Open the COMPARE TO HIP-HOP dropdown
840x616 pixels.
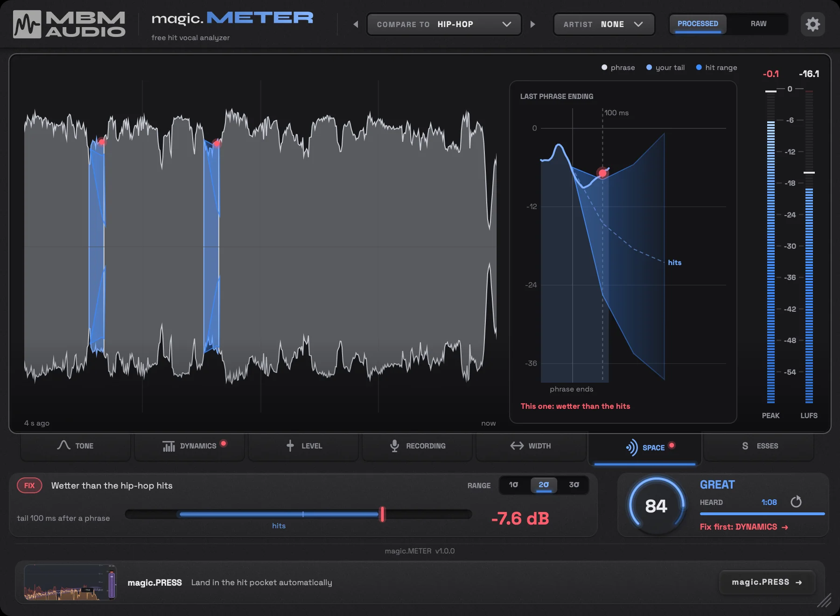pos(444,24)
